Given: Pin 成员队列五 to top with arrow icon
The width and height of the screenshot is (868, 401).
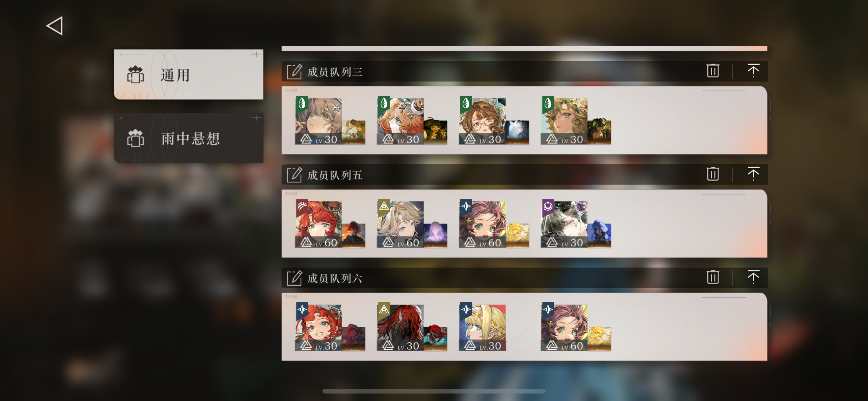Looking at the screenshot, I should 753,174.
